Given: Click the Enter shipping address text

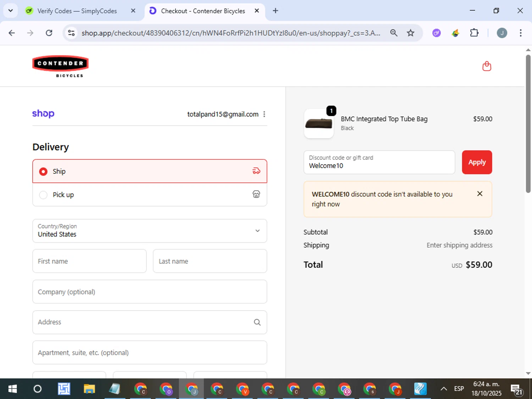Looking at the screenshot, I should 459,245.
